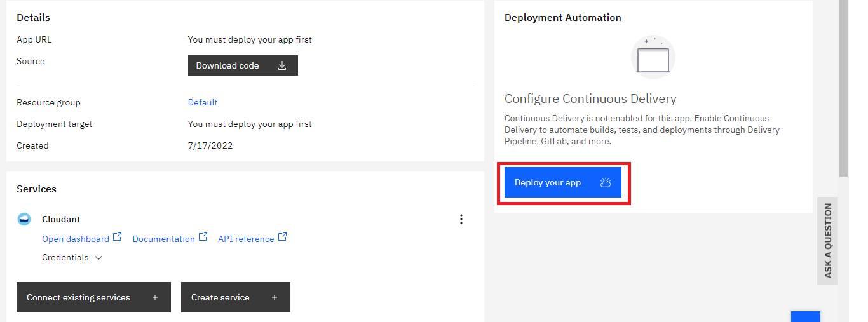The height and width of the screenshot is (322, 868).
Task: Expand the Credentials chevron under Cloudant
Action: (98, 258)
